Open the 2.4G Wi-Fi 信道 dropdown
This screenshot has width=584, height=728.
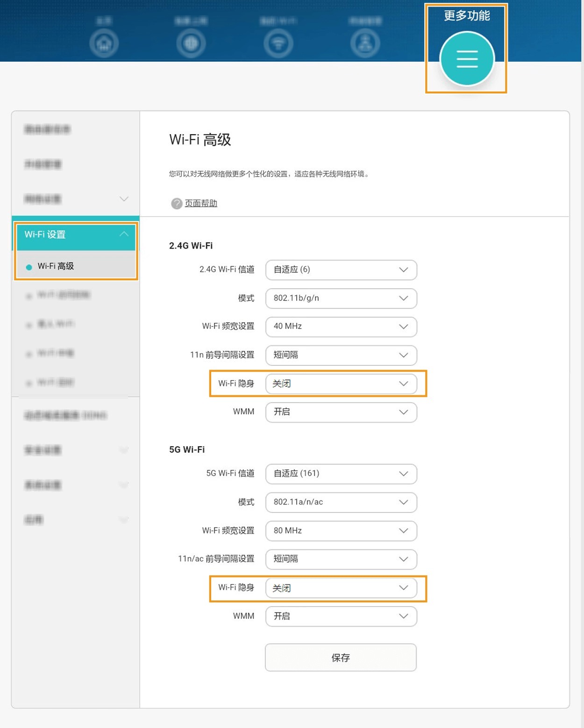(x=341, y=270)
